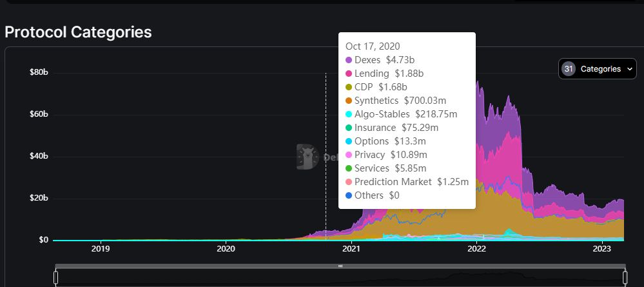The width and height of the screenshot is (644, 287).
Task: Click the right range slider handle
Action: [x=625, y=277]
